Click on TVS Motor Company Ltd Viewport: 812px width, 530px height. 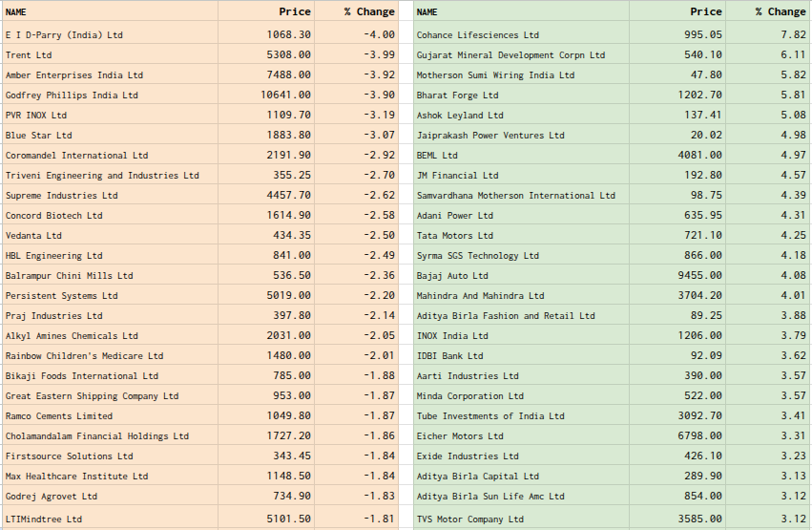pyautogui.click(x=469, y=519)
